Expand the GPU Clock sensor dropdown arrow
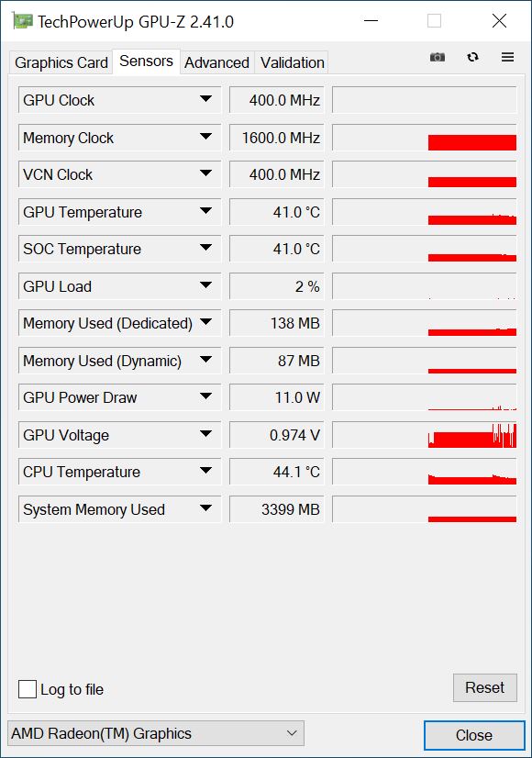This screenshot has height=758, width=532. pos(205,99)
